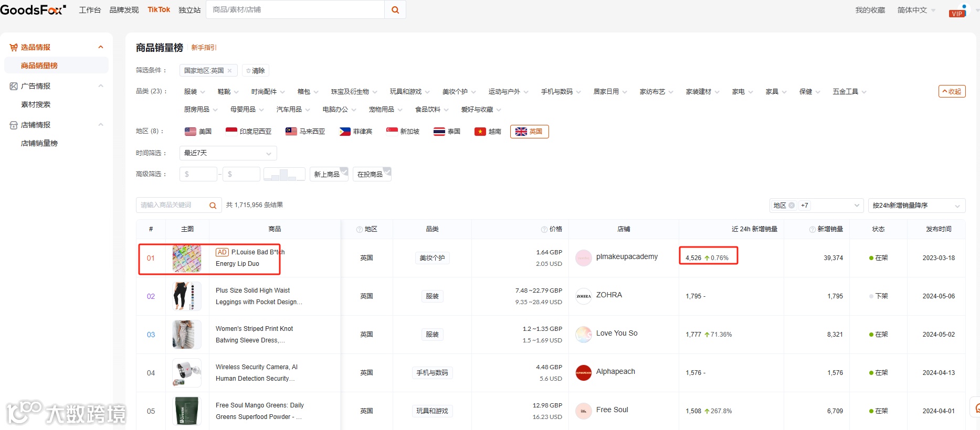980x430 pixels.
Task: Select the 印度尼西亚 flag region option
Action: click(x=248, y=132)
